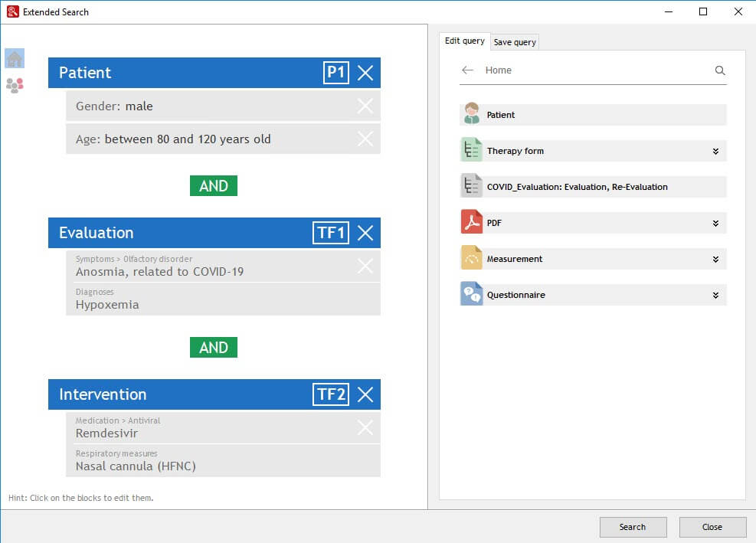Edit the Nasal cannula (HFNC) row
Screen dimensions: 756x543
pyautogui.click(x=223, y=460)
